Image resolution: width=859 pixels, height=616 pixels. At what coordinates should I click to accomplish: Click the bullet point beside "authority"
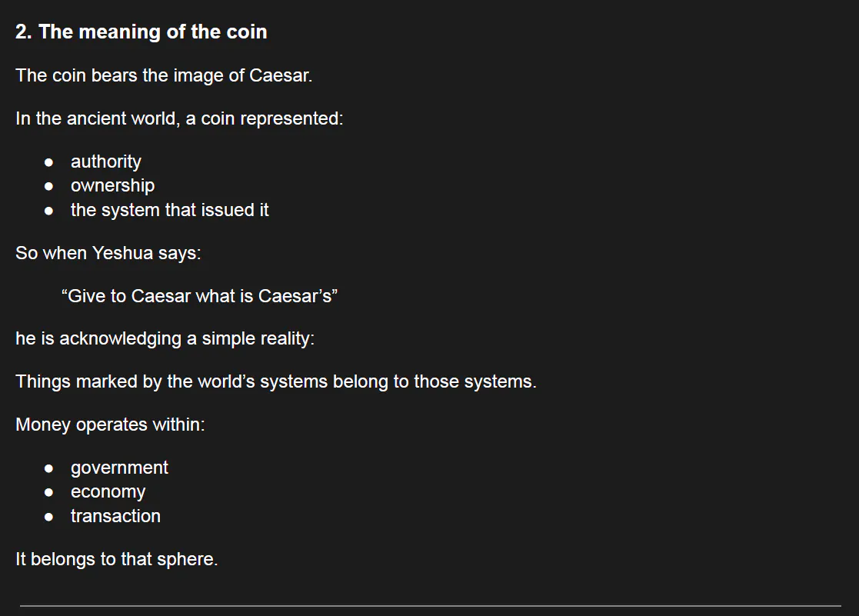pos(49,162)
